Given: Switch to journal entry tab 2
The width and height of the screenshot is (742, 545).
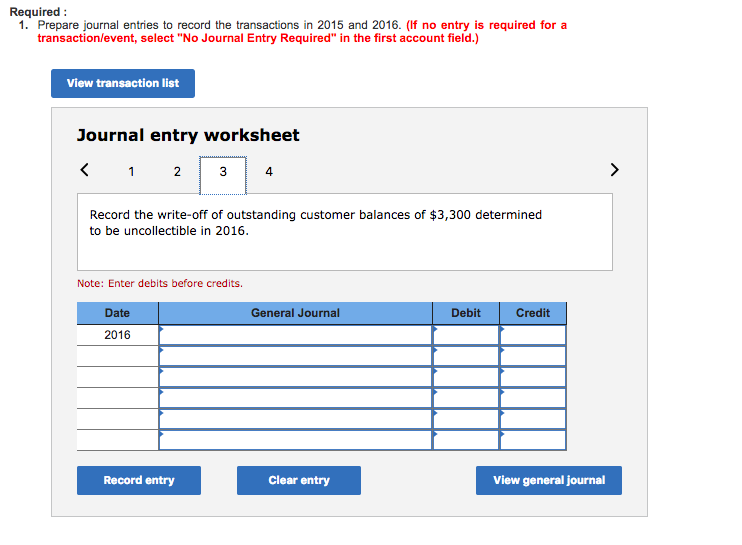Looking at the screenshot, I should click(177, 172).
